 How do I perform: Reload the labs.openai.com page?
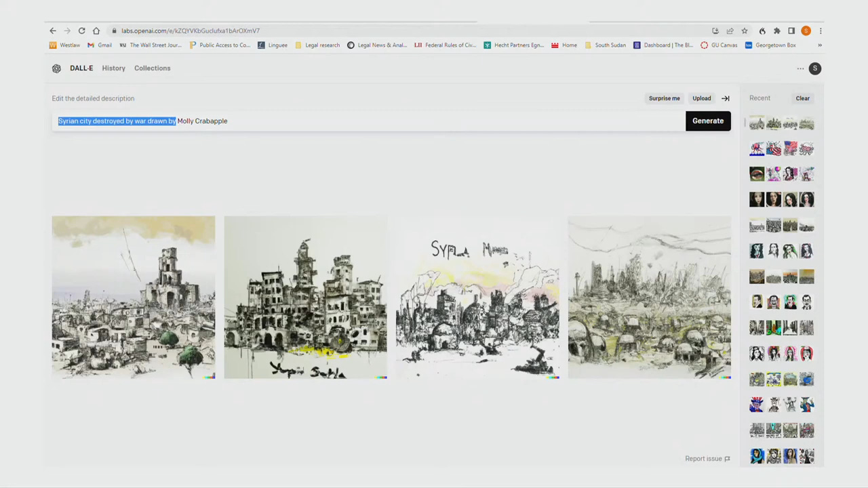(81, 30)
